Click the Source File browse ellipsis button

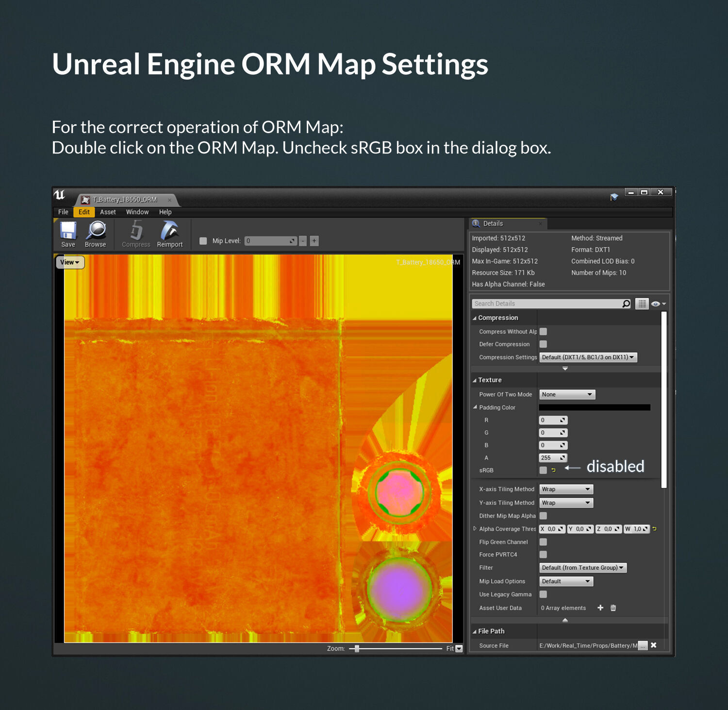(x=643, y=645)
